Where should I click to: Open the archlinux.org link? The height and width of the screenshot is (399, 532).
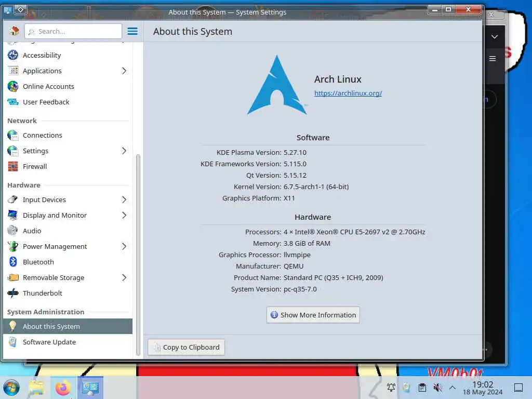click(348, 94)
